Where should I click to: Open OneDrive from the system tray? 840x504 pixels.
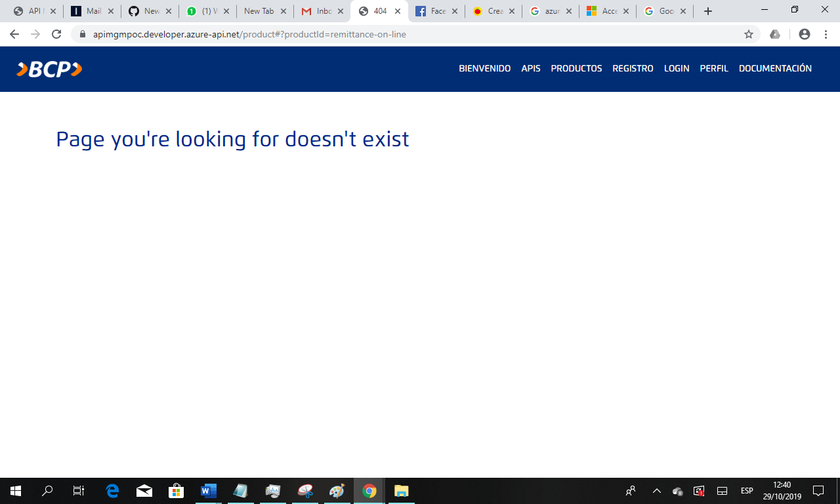[x=676, y=490]
